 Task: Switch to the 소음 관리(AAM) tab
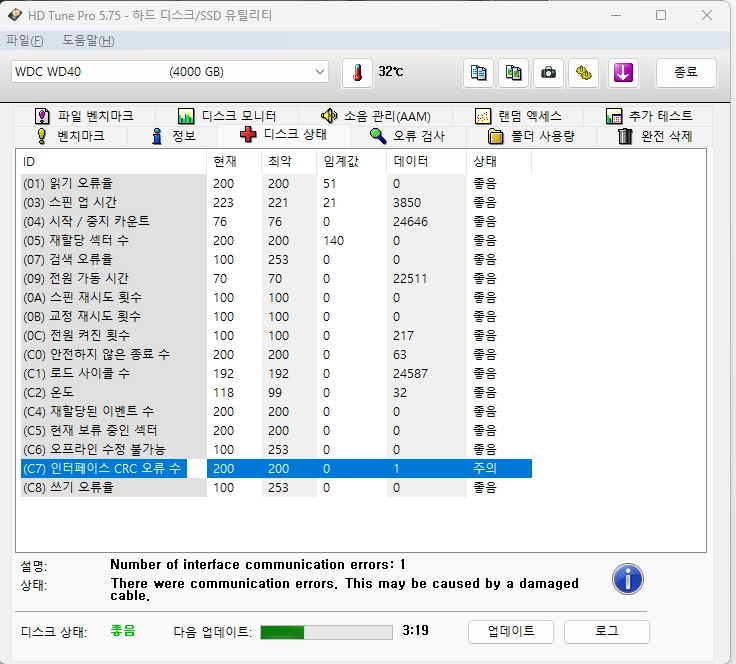click(376, 115)
